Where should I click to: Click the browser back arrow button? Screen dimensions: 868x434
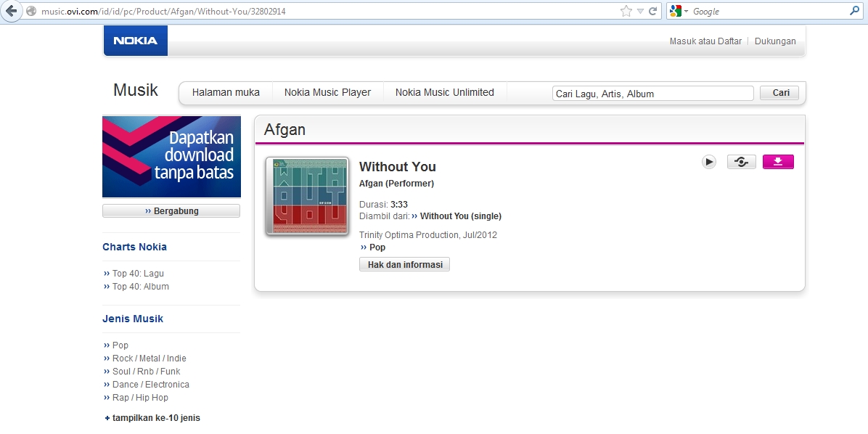coord(11,11)
